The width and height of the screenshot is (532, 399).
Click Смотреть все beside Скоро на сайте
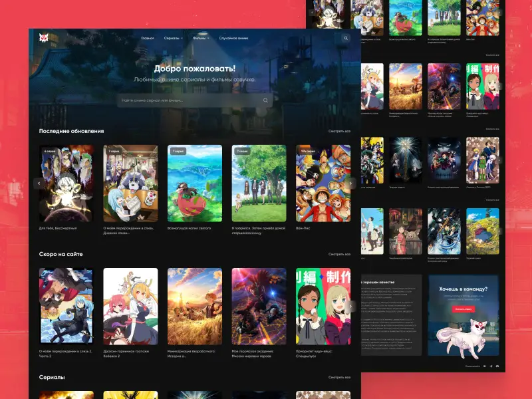tap(339, 254)
